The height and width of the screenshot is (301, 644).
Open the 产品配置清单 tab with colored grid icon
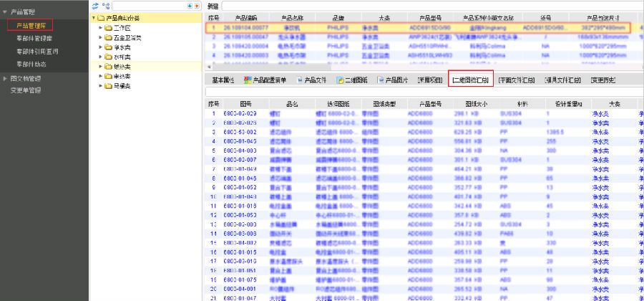248,80
